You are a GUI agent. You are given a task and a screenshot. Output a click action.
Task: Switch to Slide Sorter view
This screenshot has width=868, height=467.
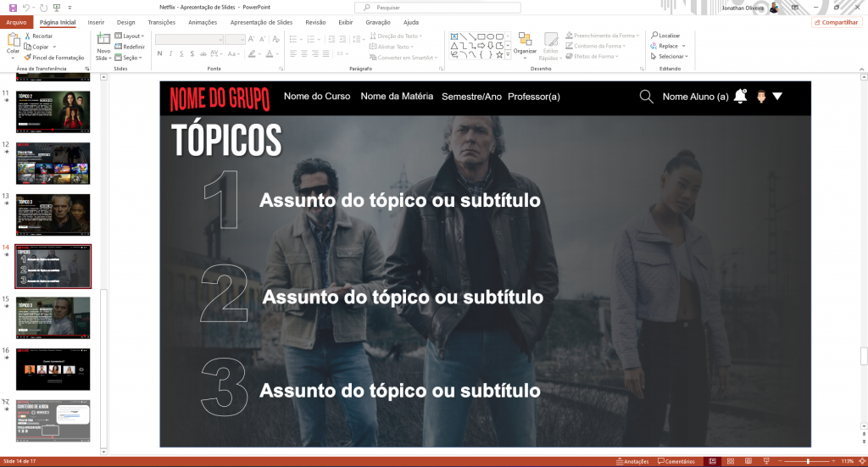(x=731, y=461)
